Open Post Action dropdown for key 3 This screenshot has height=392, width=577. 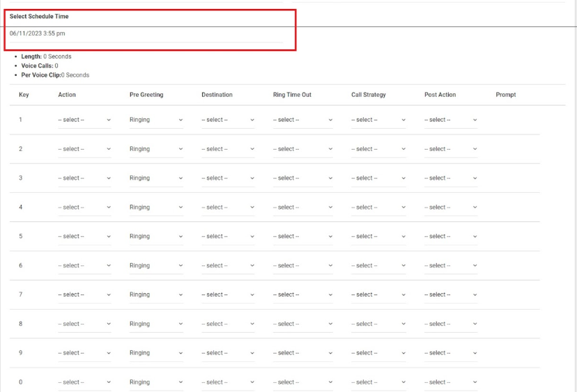pyautogui.click(x=451, y=178)
